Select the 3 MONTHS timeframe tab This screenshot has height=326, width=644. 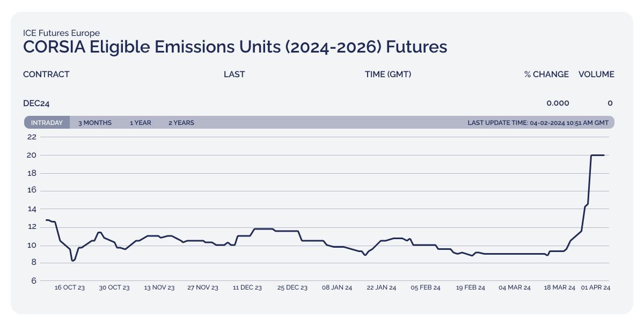(94, 122)
